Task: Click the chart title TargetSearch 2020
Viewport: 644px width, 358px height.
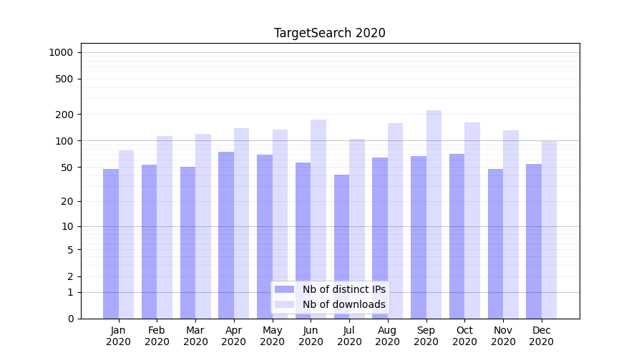Action: pyautogui.click(x=329, y=33)
